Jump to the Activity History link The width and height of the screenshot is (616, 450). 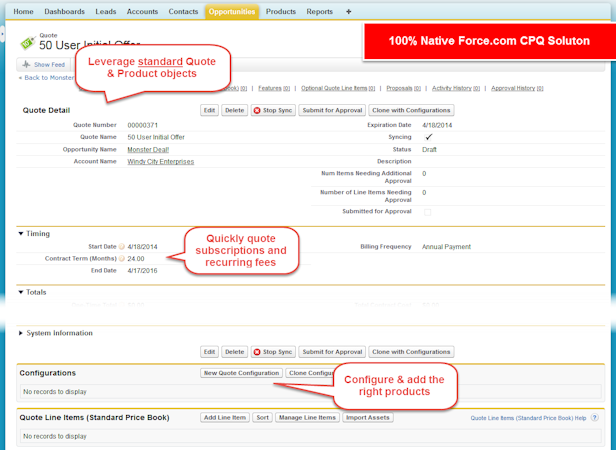tap(456, 88)
